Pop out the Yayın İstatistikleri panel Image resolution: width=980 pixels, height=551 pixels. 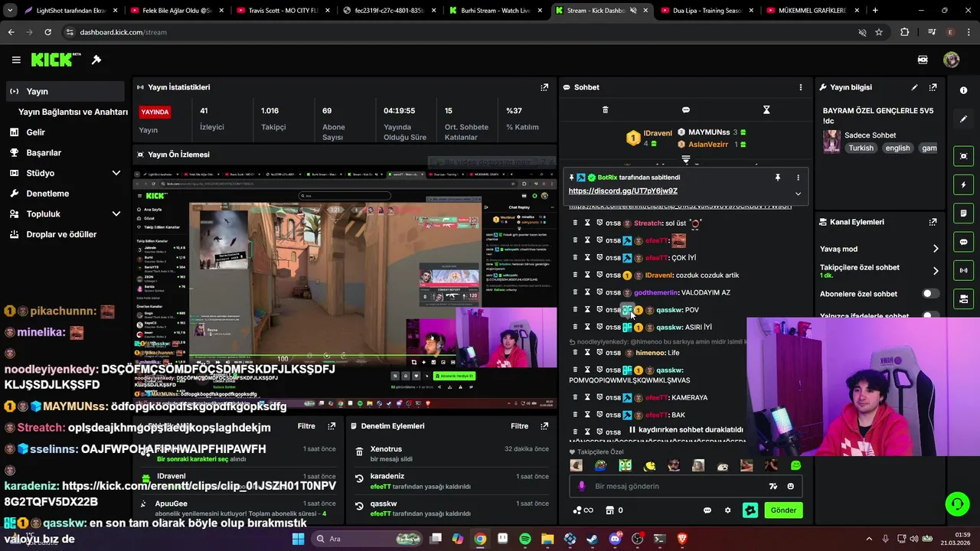point(544,87)
